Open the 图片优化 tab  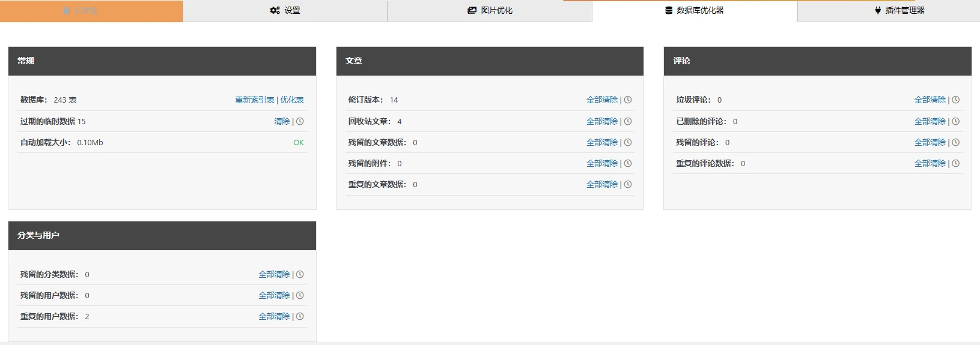click(x=490, y=11)
